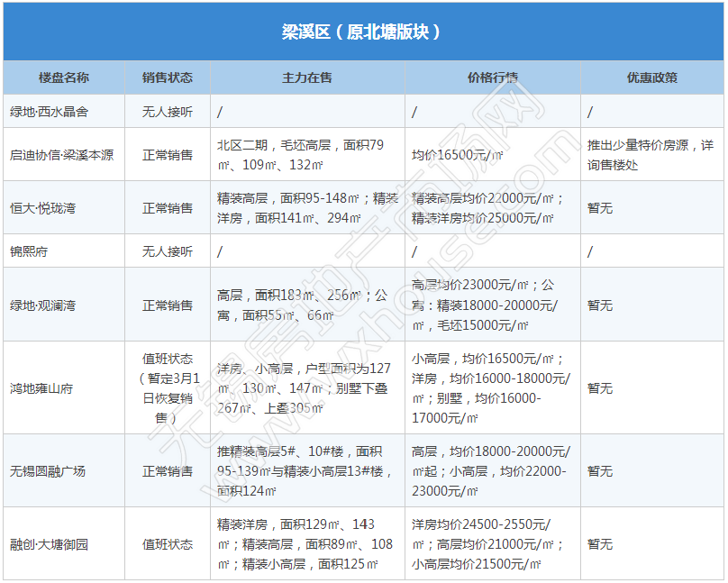The height and width of the screenshot is (583, 728).
Task: Click the 价格行情 column header
Action: pyautogui.click(x=493, y=77)
